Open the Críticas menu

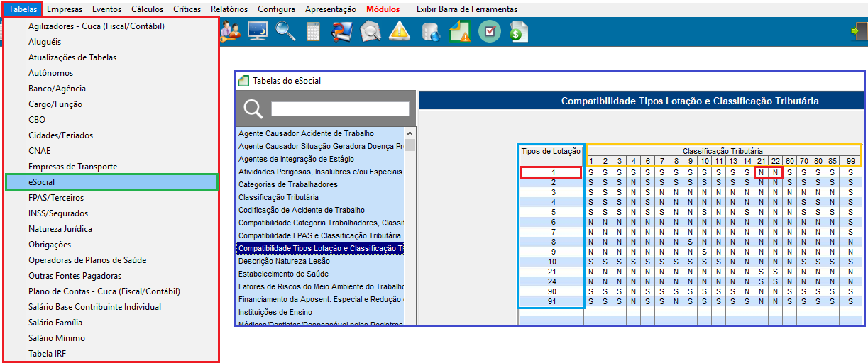(x=187, y=9)
